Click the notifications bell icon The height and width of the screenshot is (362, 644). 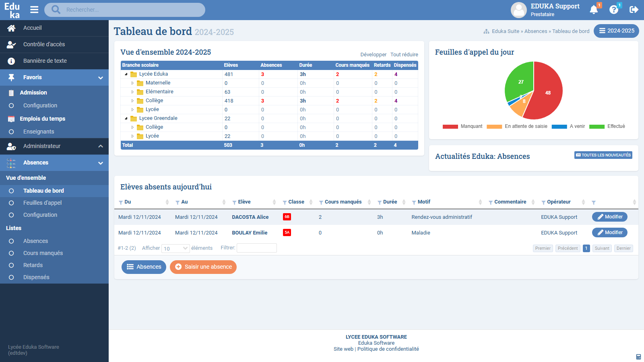click(x=593, y=10)
